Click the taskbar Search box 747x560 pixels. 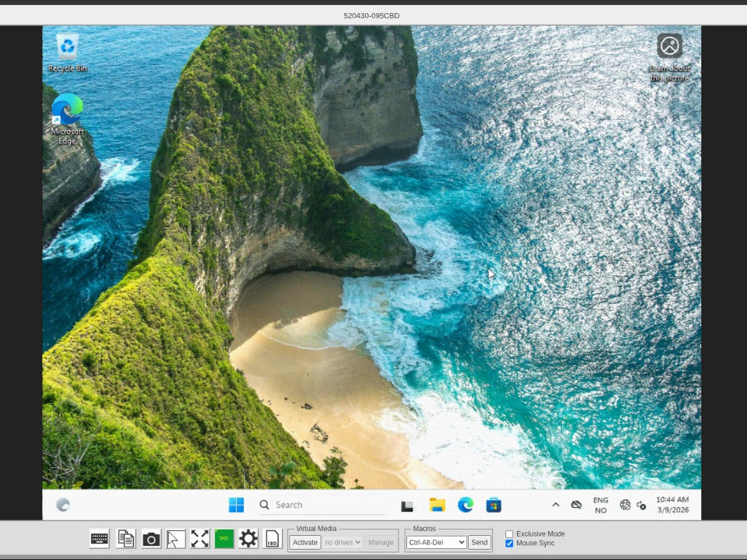pos(322,505)
